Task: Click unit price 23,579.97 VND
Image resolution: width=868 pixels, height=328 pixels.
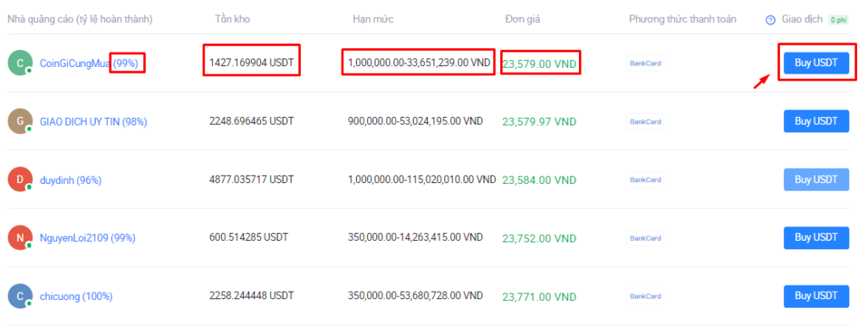Action: (x=539, y=122)
